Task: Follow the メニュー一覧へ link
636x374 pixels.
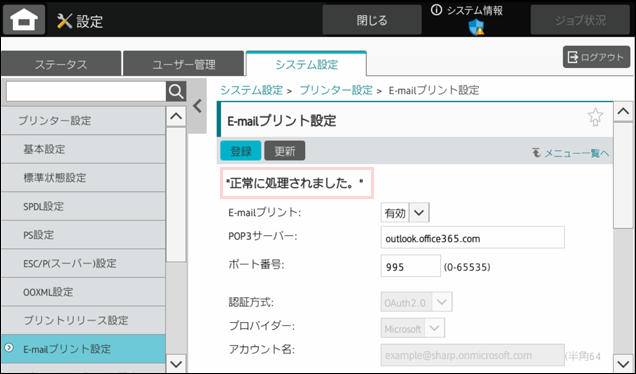Action: click(x=571, y=153)
